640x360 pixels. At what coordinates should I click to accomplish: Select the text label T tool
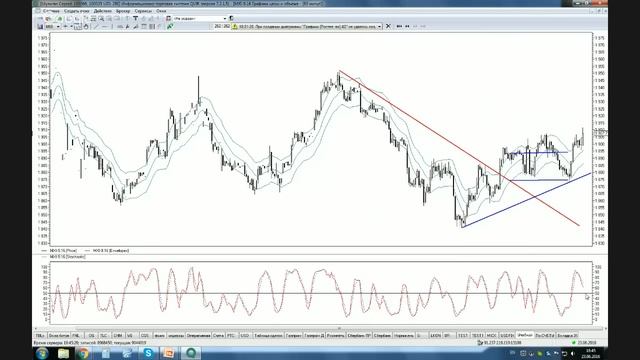pos(136,18)
